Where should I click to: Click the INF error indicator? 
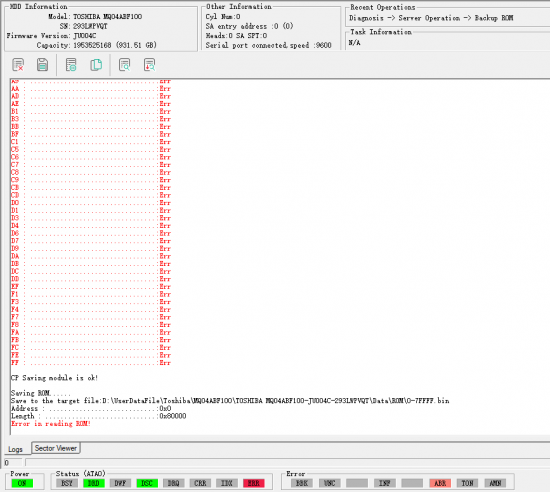click(x=385, y=483)
